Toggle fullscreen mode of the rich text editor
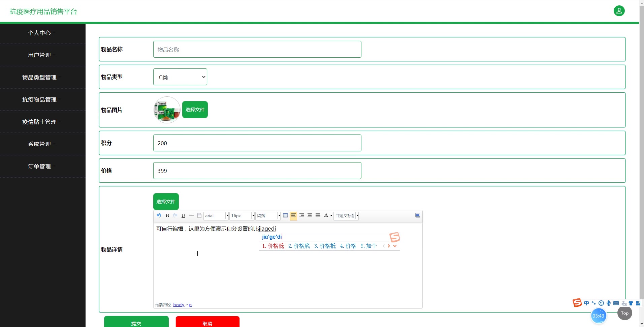 click(x=418, y=215)
